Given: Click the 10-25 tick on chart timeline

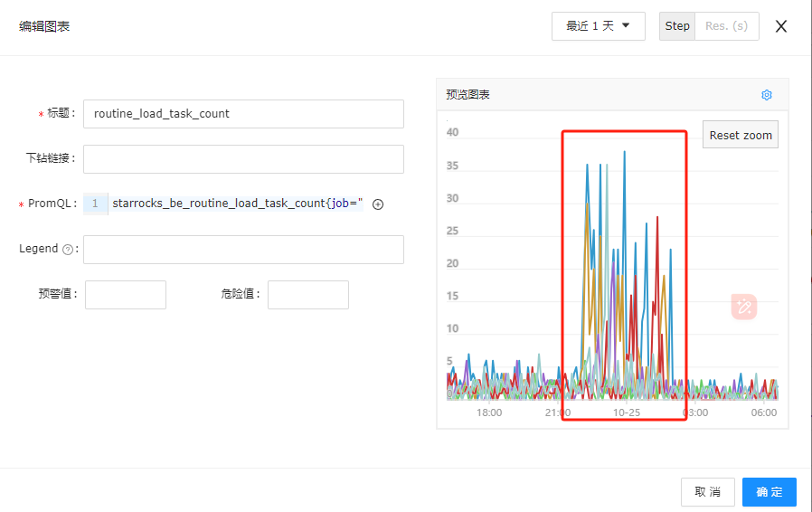Looking at the screenshot, I should coord(627,412).
